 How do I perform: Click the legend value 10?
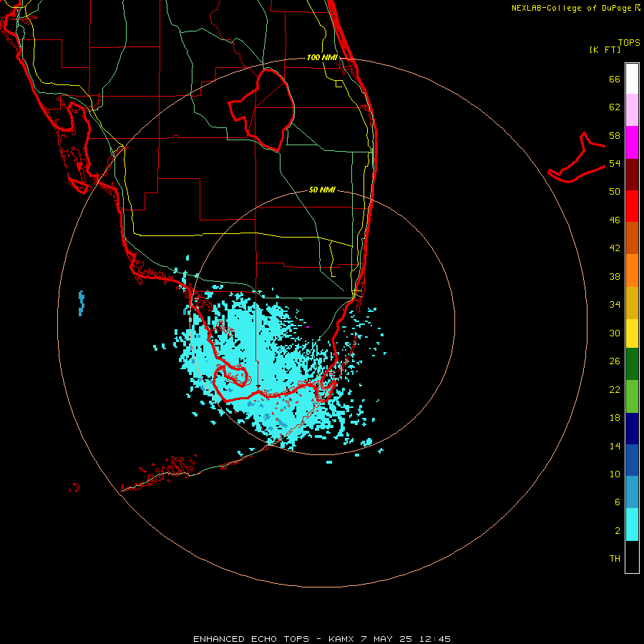pyautogui.click(x=615, y=474)
